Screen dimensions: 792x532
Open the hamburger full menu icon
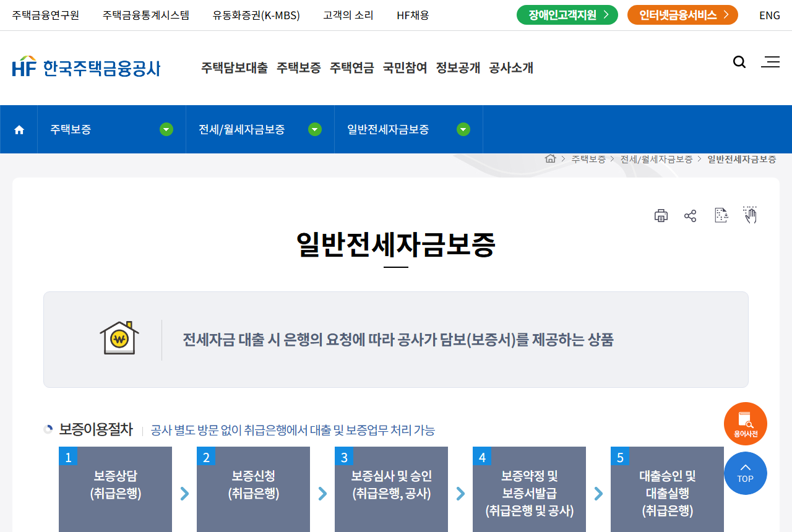[770, 62]
